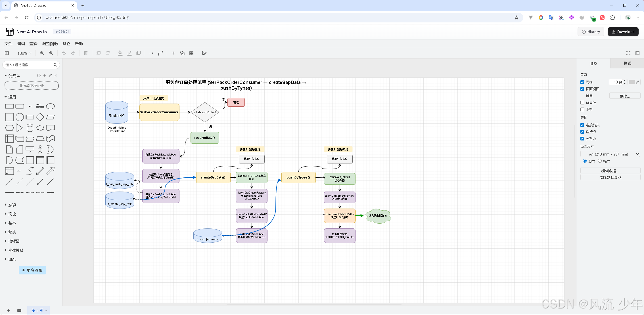
Task: Open the 100% zoom level dropdown
Action: tap(24, 53)
